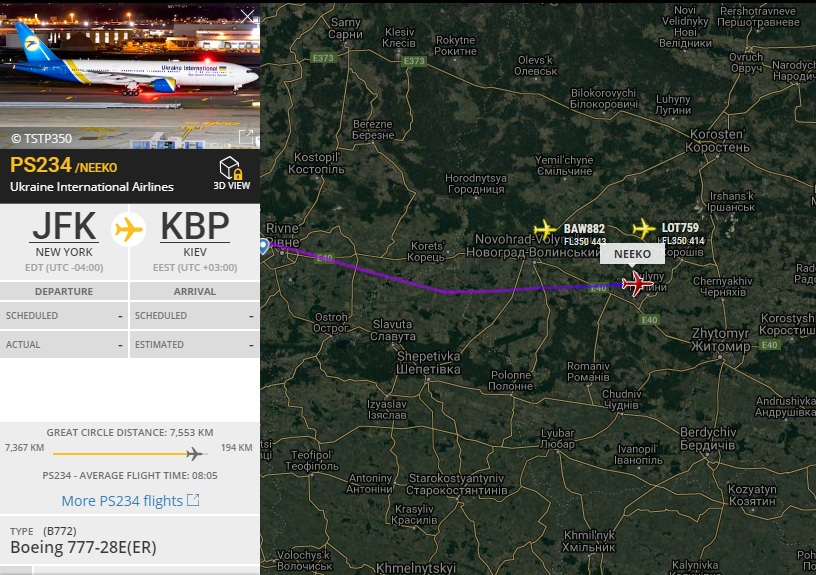816x575 pixels.
Task: Click the ARRIVAL column header
Action: pyautogui.click(x=195, y=291)
